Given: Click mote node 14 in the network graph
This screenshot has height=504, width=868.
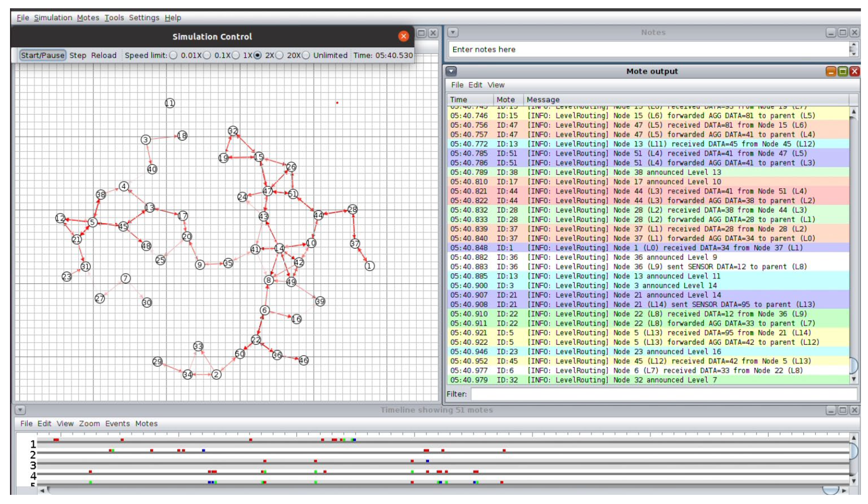Looking at the screenshot, I should [279, 248].
